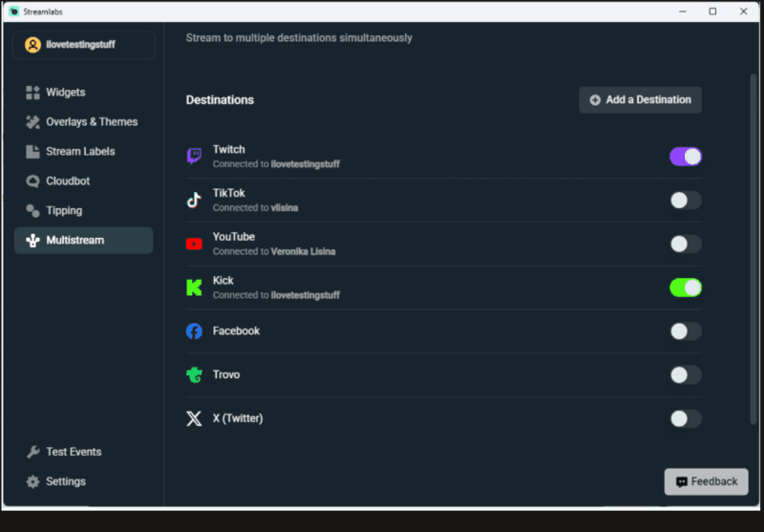Viewport: 764px width, 532px height.
Task: Click the Add a Destination label
Action: pos(648,100)
